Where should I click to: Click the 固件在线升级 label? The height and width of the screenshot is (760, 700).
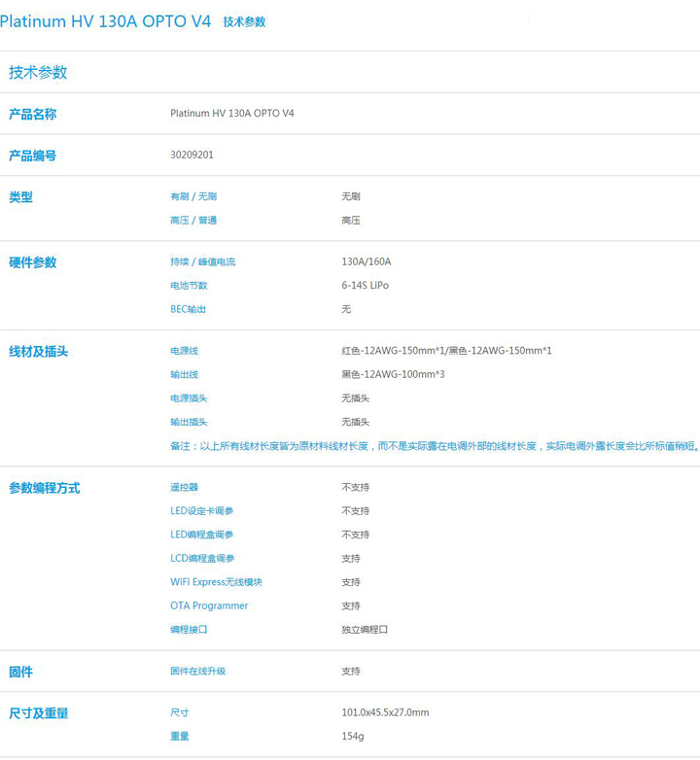coord(198,672)
